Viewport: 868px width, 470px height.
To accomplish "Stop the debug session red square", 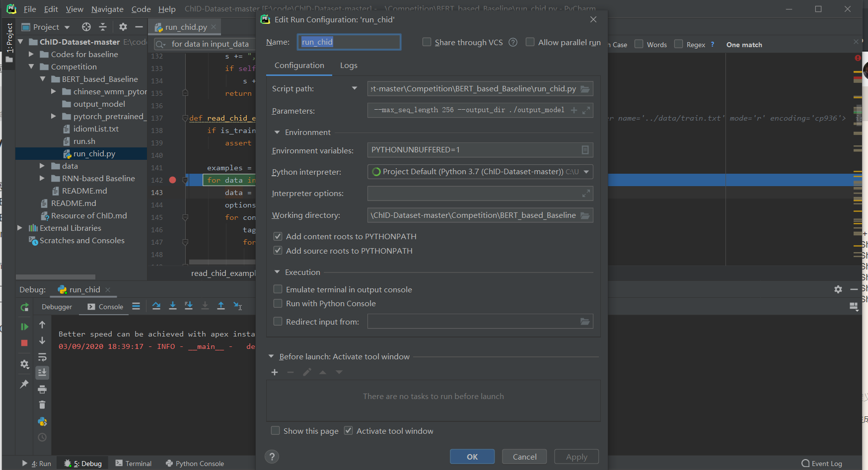I will tap(24, 343).
